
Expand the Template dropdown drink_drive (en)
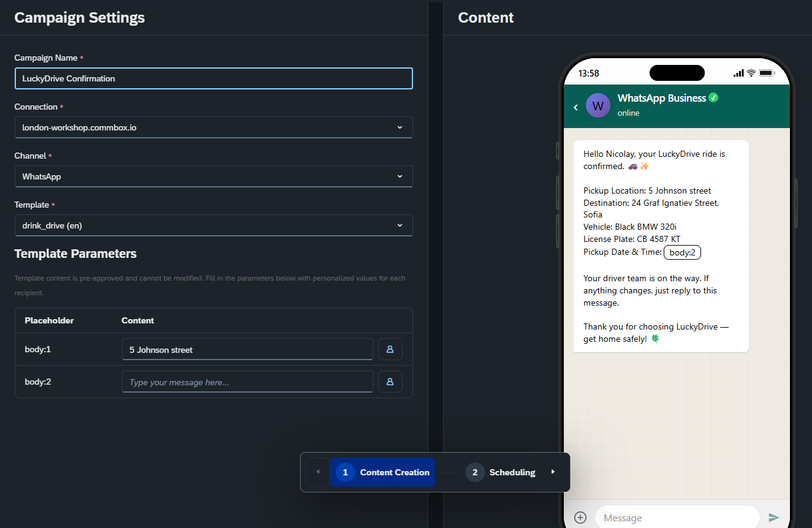point(213,225)
